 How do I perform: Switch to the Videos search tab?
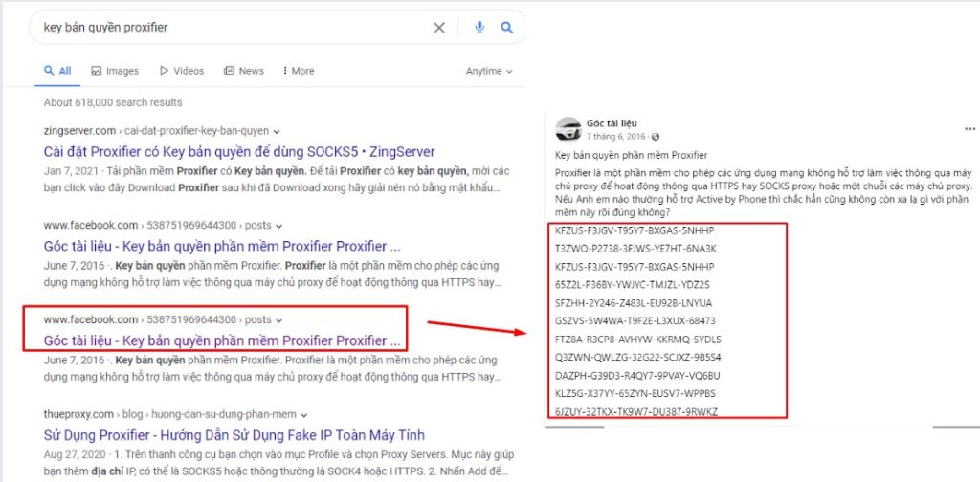click(182, 71)
